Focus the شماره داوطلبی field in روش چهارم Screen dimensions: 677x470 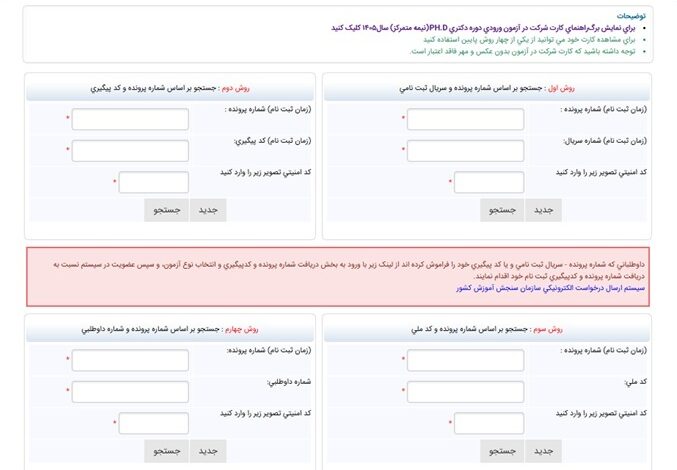click(x=130, y=392)
